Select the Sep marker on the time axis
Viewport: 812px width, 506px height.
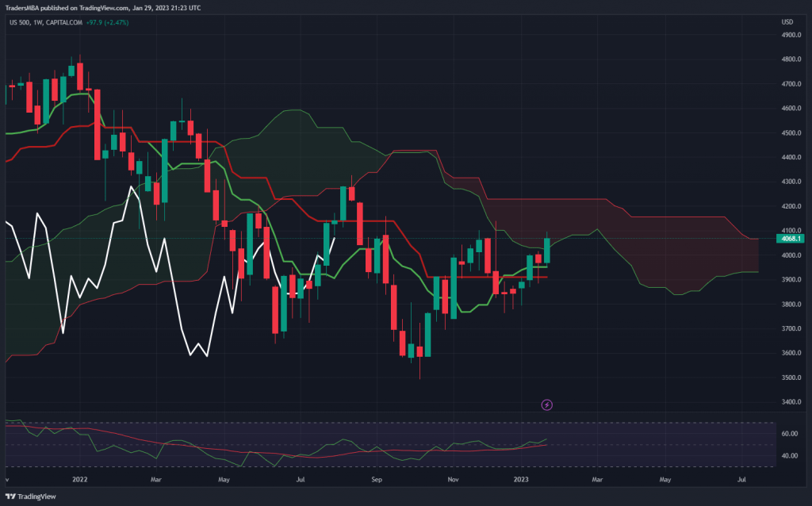click(377, 480)
